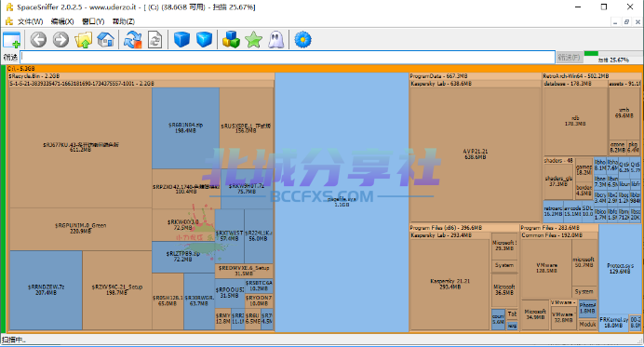
Task: Select the pagefile.sys block
Action: [342, 202]
